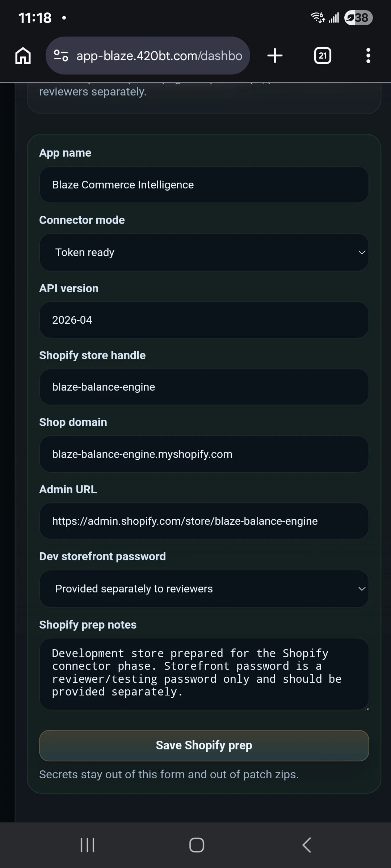Tap the Wi-Fi status icon
This screenshot has width=391, height=868.
click(316, 17)
